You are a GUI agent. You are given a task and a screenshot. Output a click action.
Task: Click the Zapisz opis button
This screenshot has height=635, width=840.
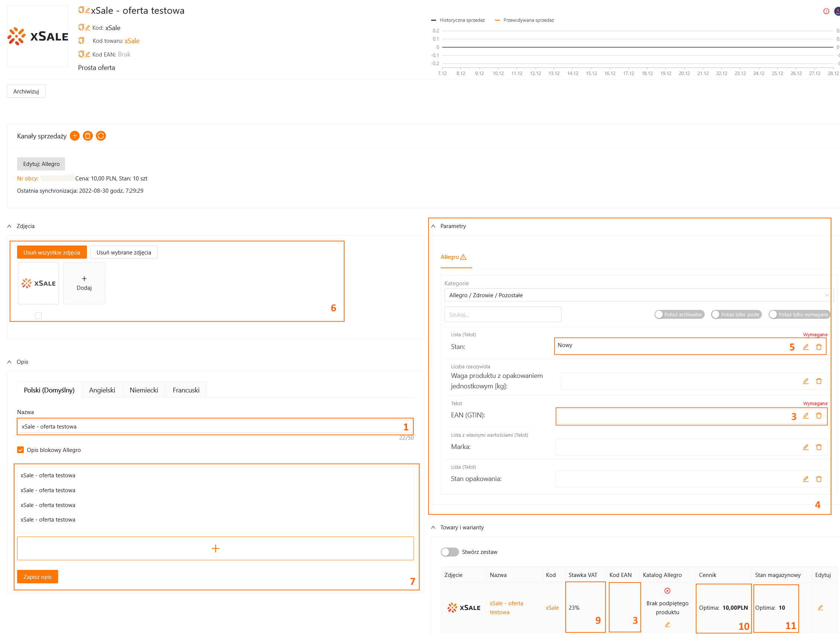tap(37, 577)
